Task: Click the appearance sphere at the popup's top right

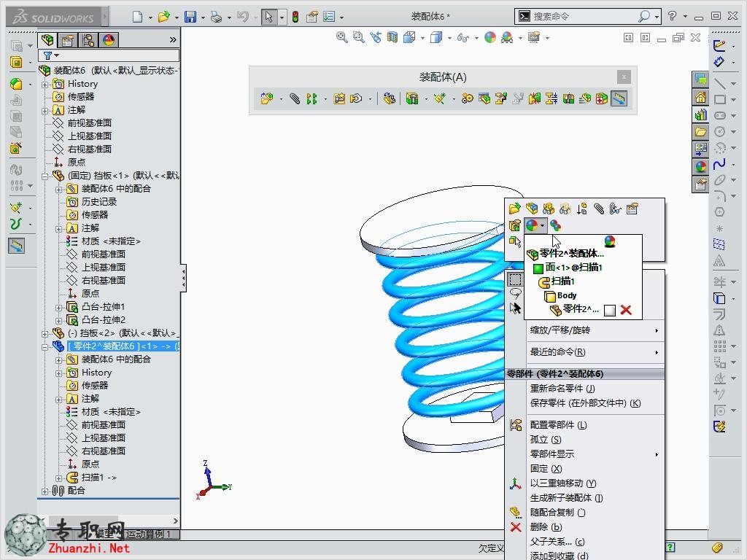Action: tap(610, 241)
